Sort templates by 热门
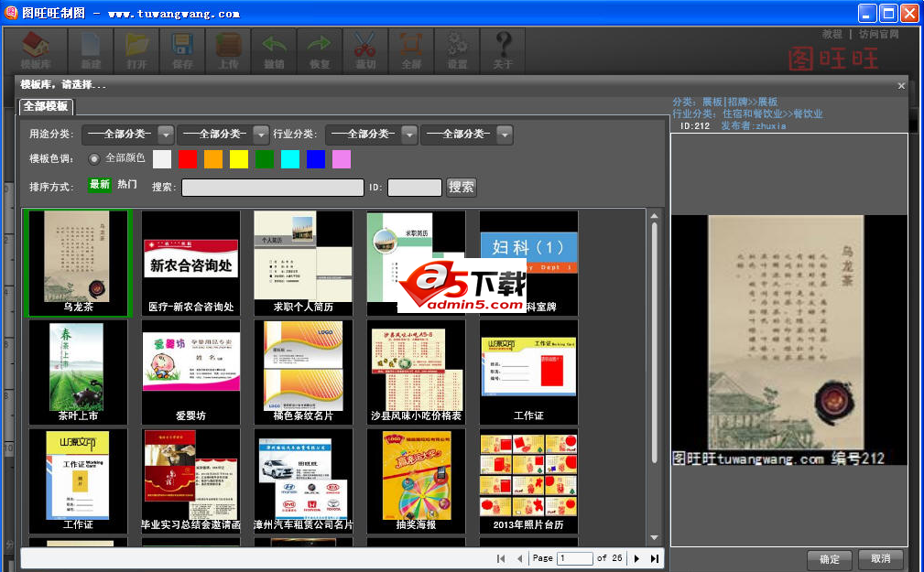 127,185
